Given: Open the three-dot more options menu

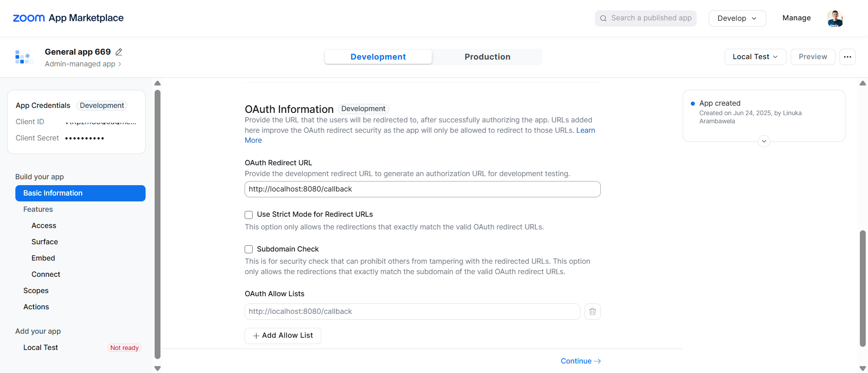Looking at the screenshot, I should coord(848,57).
